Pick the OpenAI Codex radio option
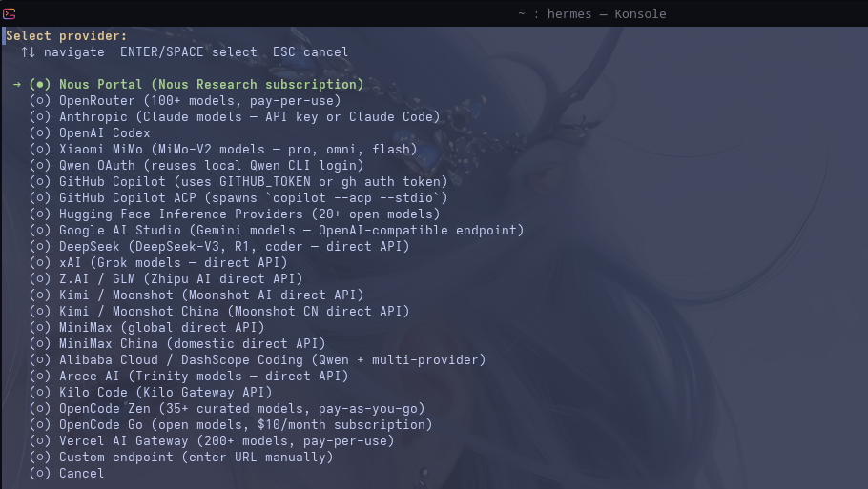Viewport: 868px width, 489px height. click(92, 133)
